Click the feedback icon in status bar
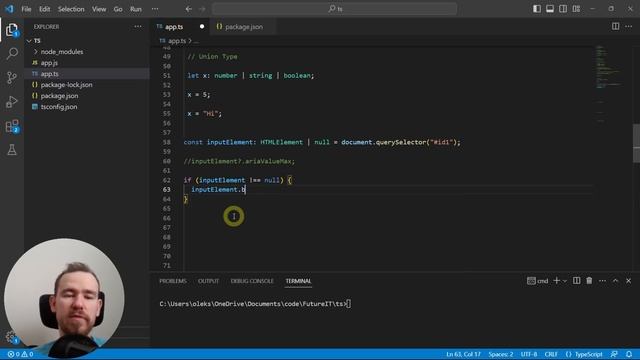This screenshot has width=640, height=360. click(614, 354)
